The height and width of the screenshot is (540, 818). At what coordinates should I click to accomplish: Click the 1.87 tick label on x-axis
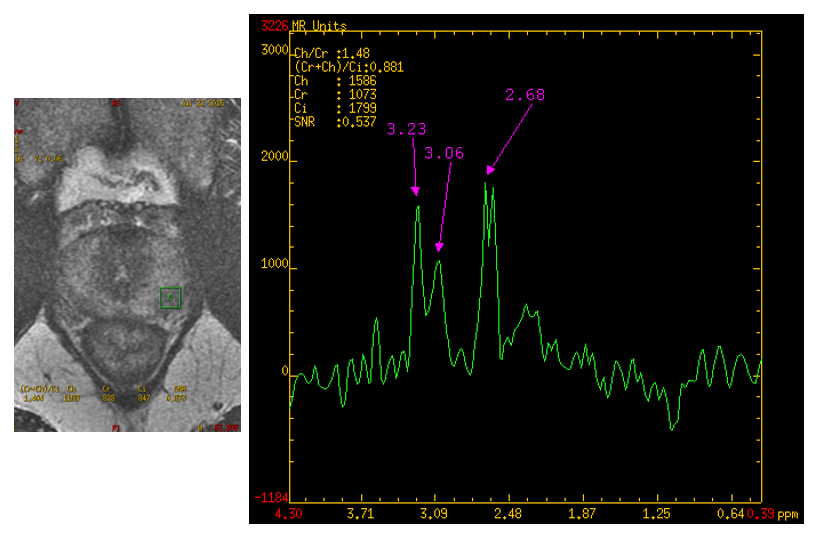pos(582,514)
